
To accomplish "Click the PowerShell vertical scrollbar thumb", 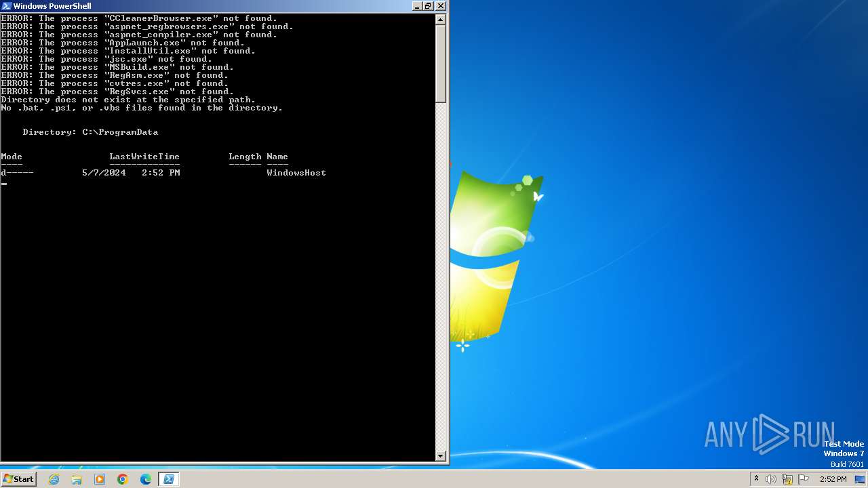I will tap(441, 64).
